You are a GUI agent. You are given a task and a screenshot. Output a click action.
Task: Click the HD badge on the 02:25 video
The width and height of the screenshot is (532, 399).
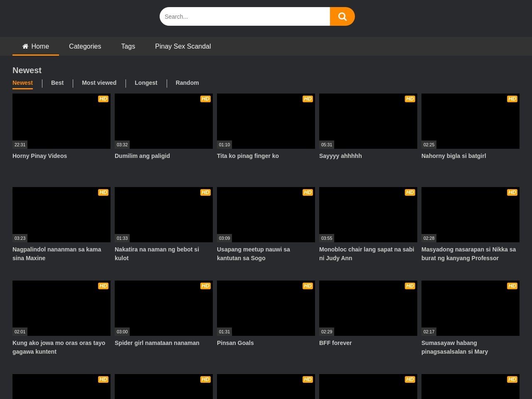coord(512,99)
